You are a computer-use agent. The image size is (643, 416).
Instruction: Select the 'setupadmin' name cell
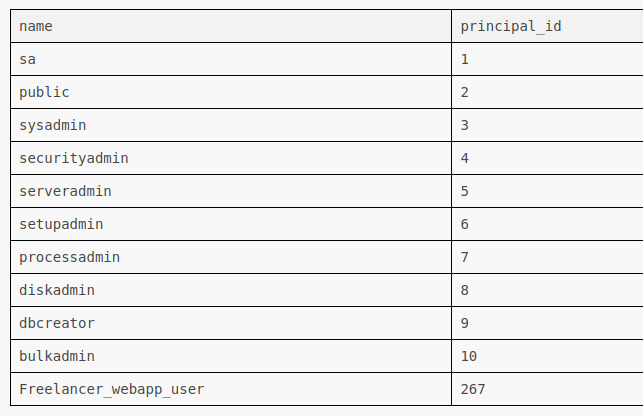[61, 224]
